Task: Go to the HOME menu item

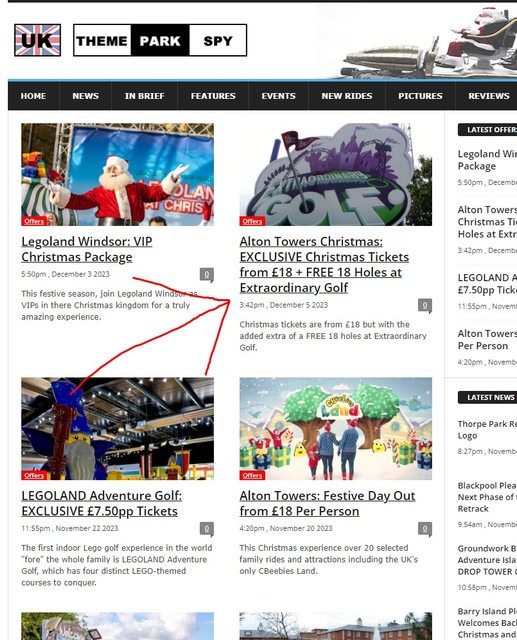Action: [x=33, y=96]
